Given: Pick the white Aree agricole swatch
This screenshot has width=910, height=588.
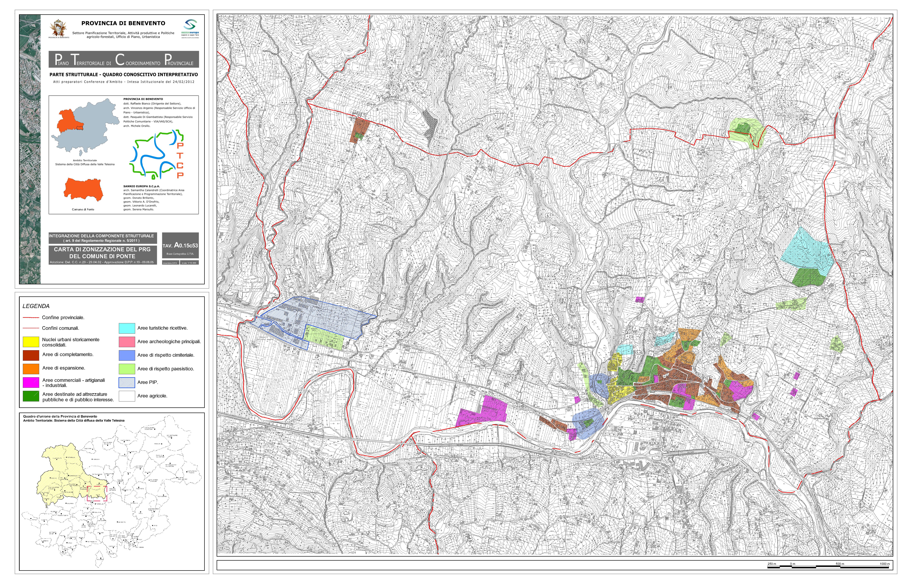Looking at the screenshot, I should click(x=127, y=396).
